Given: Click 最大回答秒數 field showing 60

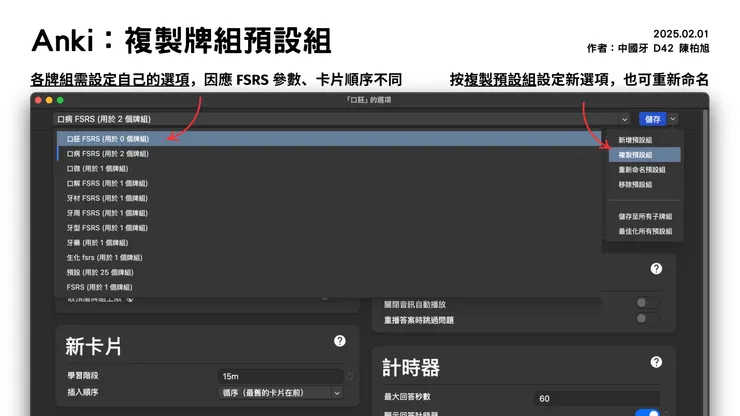Looking at the screenshot, I should coord(597,399).
